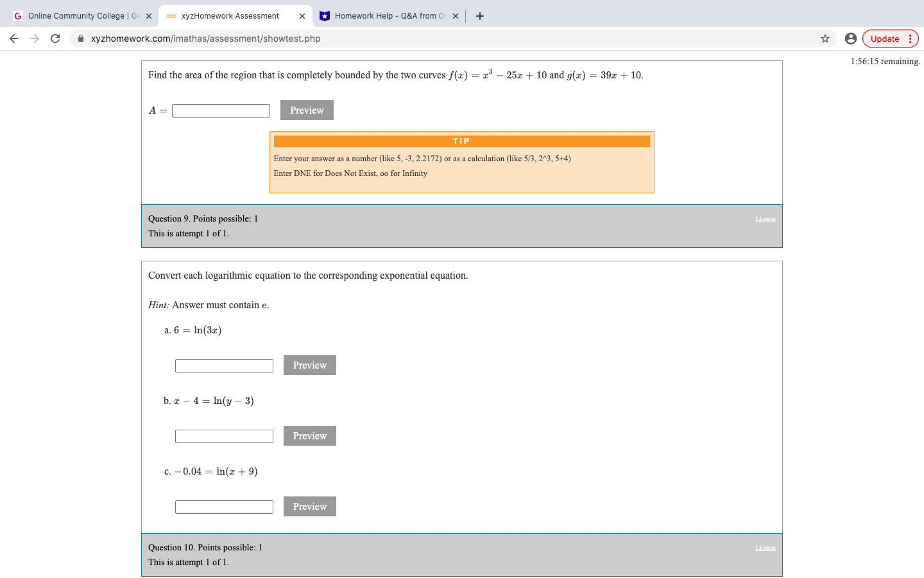The image size is (924, 578).
Task: Preview the answer for part c
Action: 310,507
